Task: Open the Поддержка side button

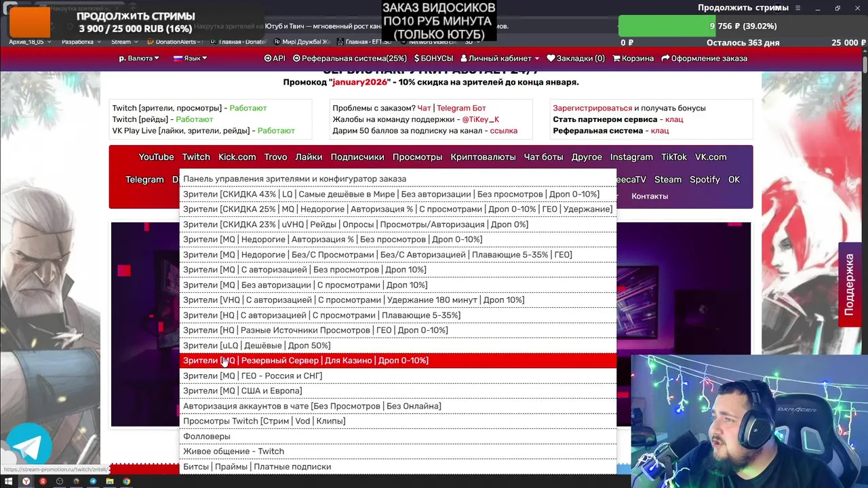Action: point(849,285)
